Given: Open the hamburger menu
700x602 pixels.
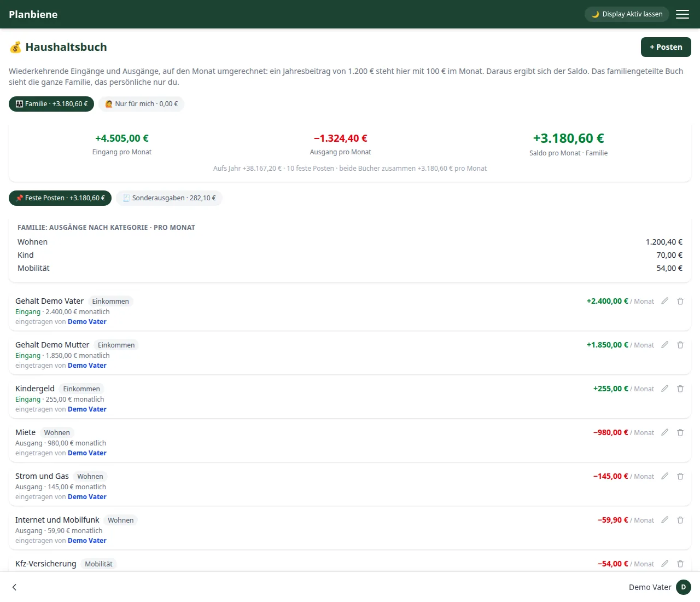Looking at the screenshot, I should click(x=682, y=14).
